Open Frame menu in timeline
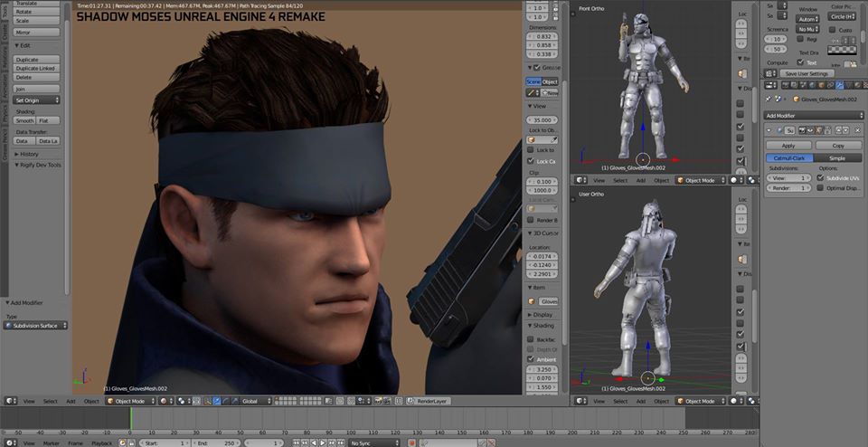Image resolution: width=868 pixels, height=447 pixels. click(x=75, y=443)
